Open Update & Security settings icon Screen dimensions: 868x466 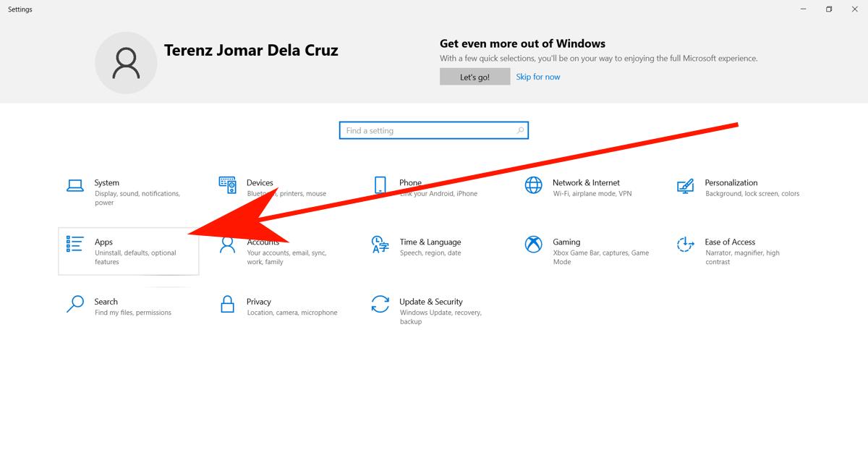(380, 305)
